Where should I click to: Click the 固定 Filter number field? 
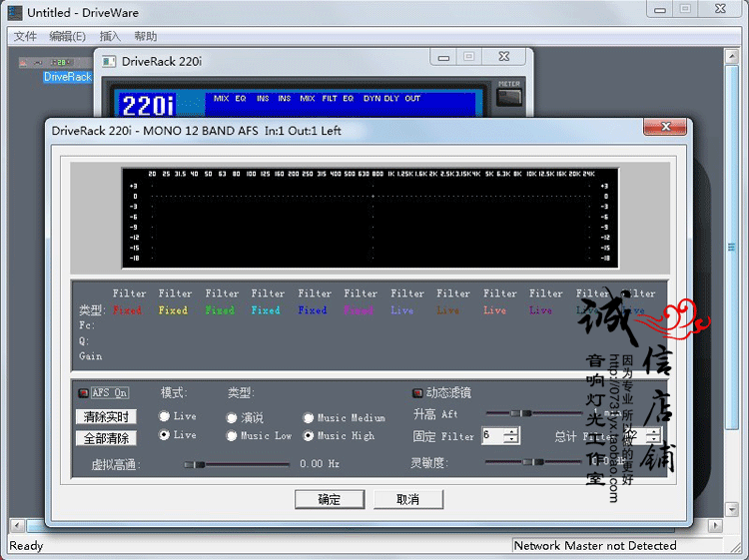coord(493,435)
